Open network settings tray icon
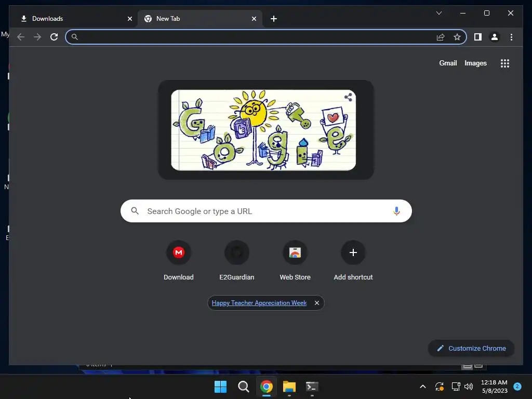This screenshot has height=399, width=532. [x=456, y=387]
